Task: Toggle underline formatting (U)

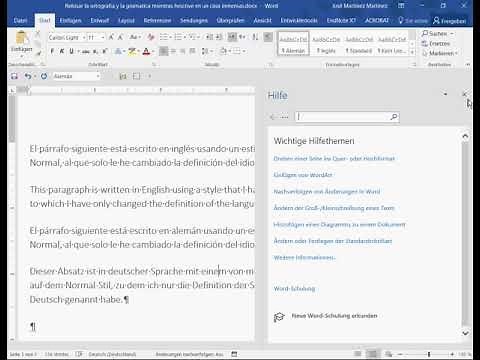Action: point(71,51)
